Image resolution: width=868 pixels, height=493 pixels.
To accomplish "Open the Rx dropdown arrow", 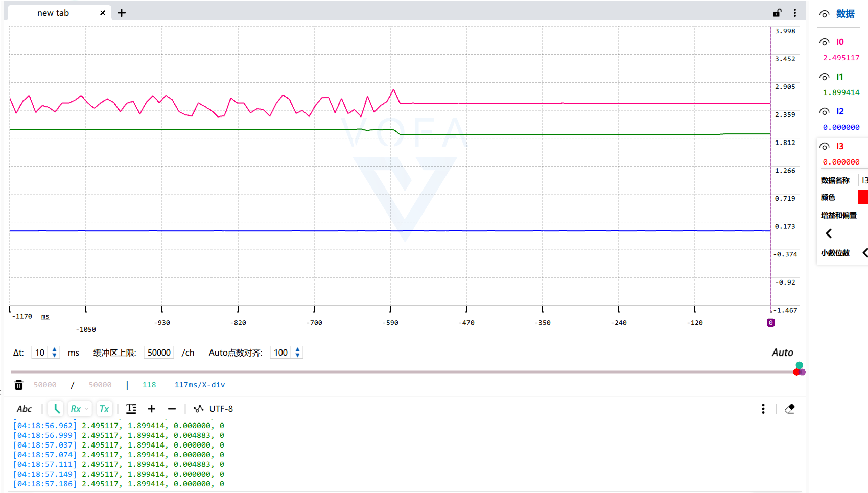I will 87,409.
